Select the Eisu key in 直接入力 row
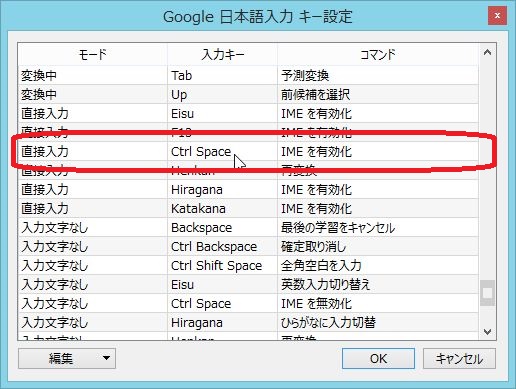 coord(222,114)
